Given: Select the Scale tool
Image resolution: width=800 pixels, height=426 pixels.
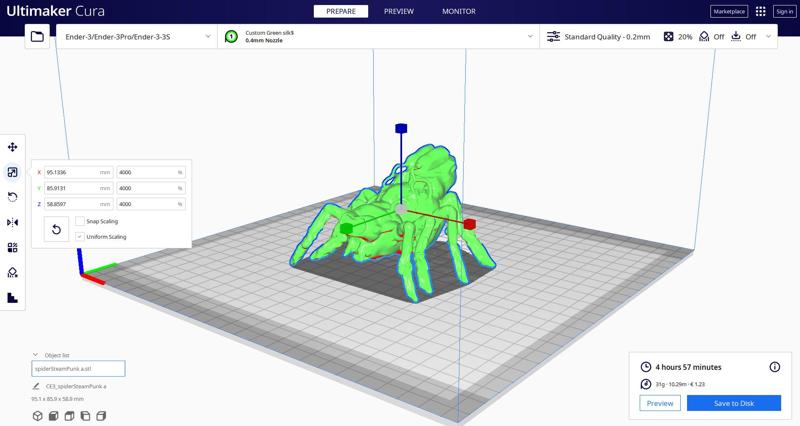Looking at the screenshot, I should click(x=13, y=172).
